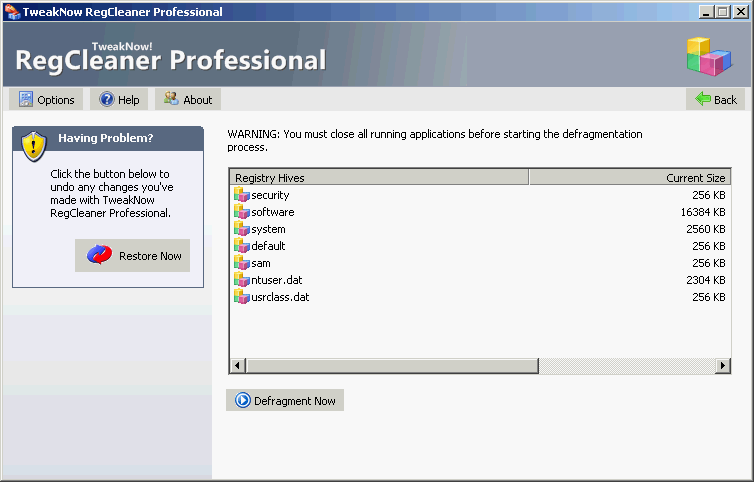Open the About button
This screenshot has width=754, height=482.
tap(188, 100)
